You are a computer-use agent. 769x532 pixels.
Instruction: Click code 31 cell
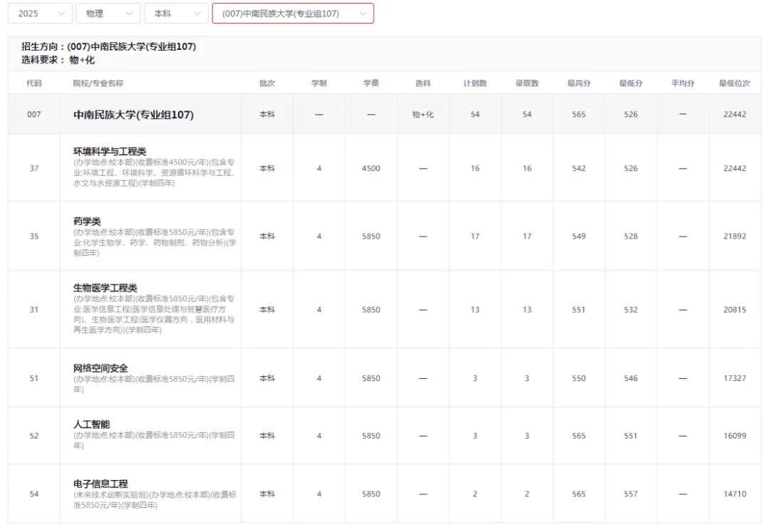point(34,310)
